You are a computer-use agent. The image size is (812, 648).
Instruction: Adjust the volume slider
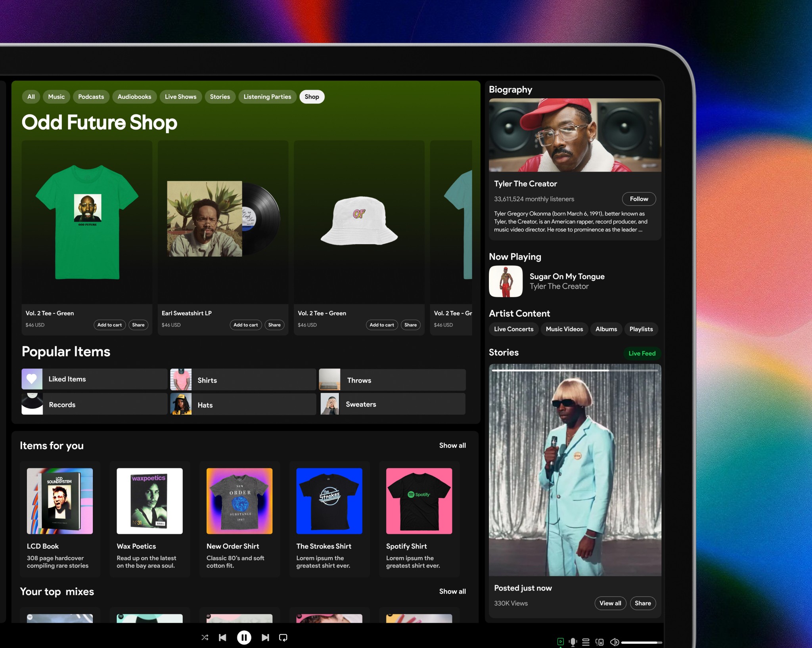click(641, 642)
